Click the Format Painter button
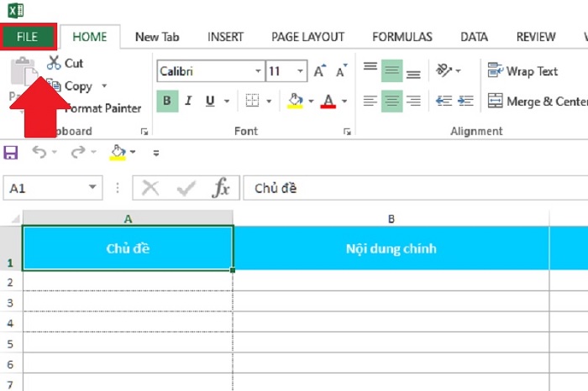This screenshot has width=588, height=391. (102, 108)
